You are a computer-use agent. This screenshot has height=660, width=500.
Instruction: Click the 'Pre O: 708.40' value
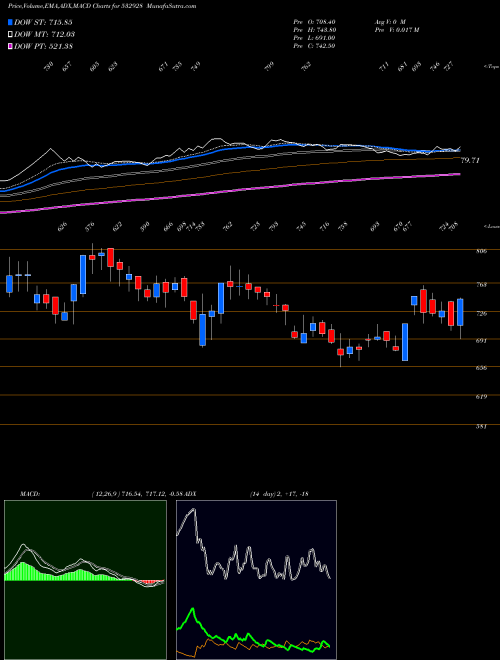pyautogui.click(x=314, y=22)
